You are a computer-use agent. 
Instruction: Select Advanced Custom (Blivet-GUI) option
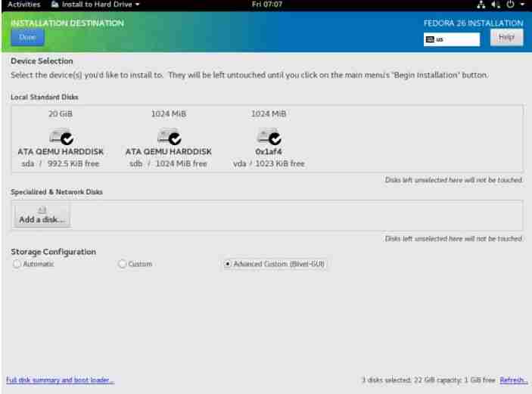[275, 263]
